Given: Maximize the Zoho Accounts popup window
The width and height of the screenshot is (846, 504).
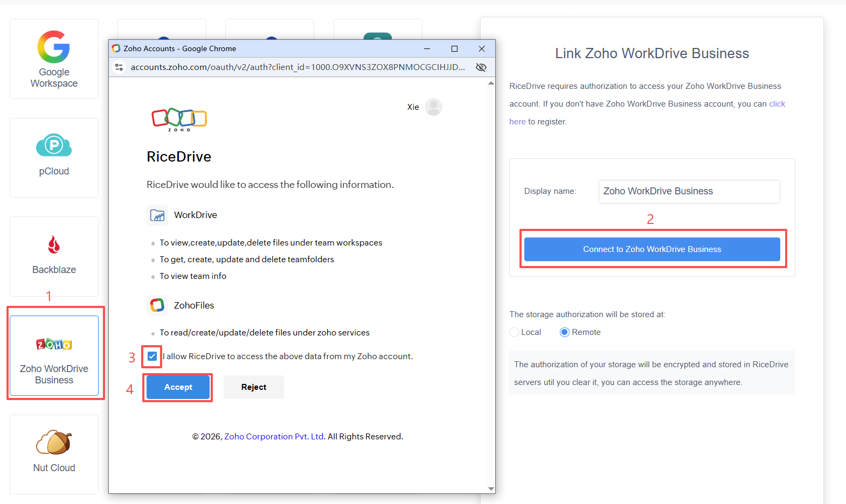Looking at the screenshot, I should click(454, 48).
